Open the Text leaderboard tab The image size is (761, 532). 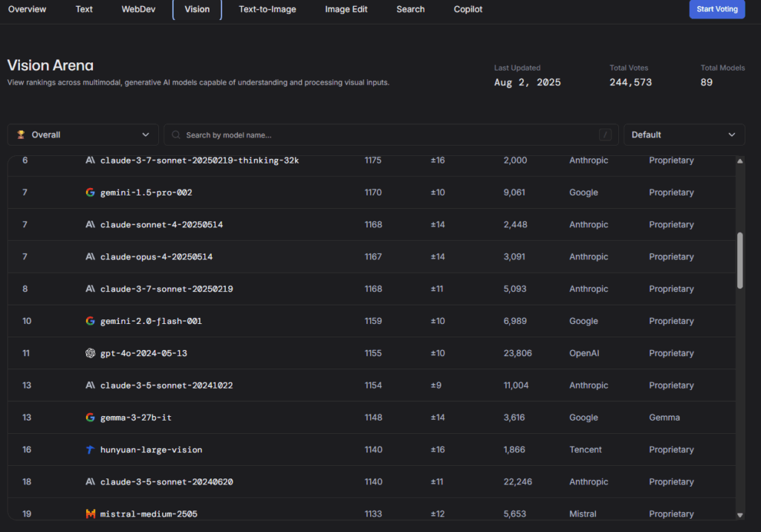coord(84,9)
